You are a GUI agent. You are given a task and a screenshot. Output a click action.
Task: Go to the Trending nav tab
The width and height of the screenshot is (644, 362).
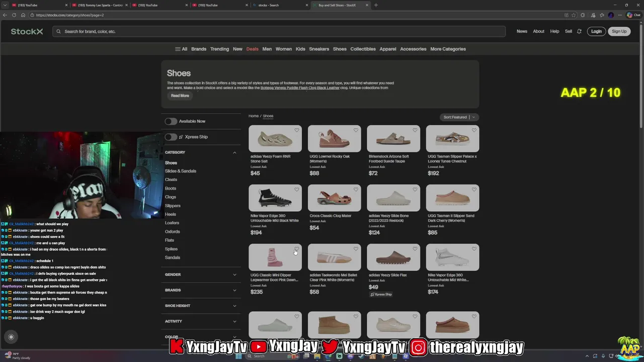(219, 49)
